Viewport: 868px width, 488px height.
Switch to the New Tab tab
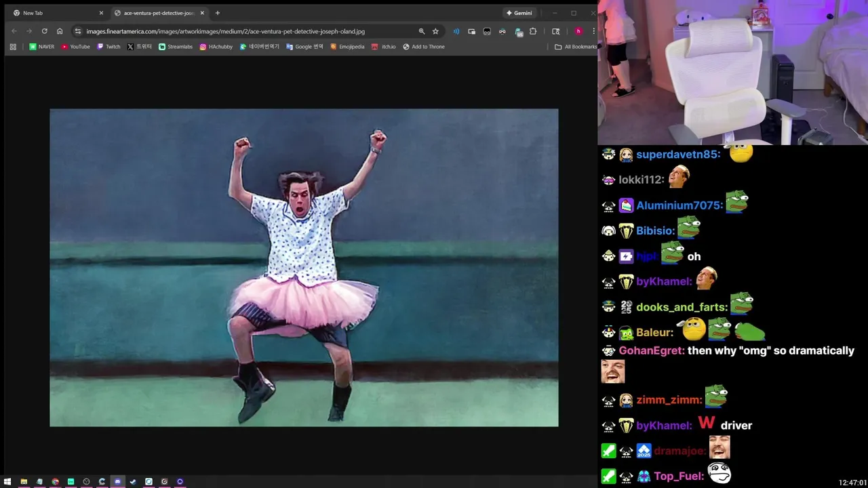pyautogui.click(x=56, y=13)
